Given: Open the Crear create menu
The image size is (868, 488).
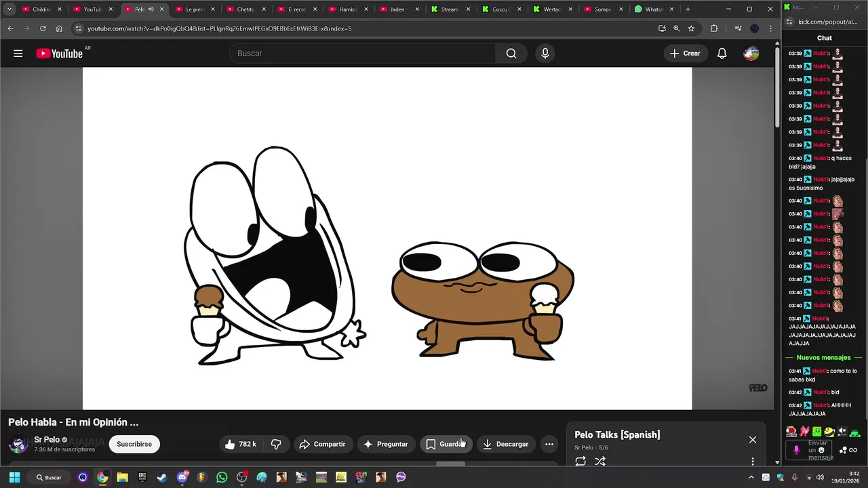Looking at the screenshot, I should [x=685, y=54].
